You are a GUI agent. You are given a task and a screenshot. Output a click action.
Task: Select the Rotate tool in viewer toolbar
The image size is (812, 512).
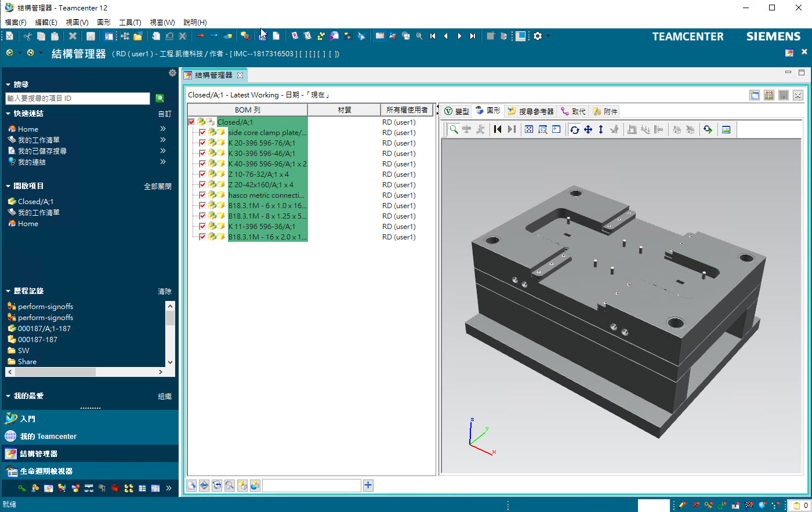(574, 129)
